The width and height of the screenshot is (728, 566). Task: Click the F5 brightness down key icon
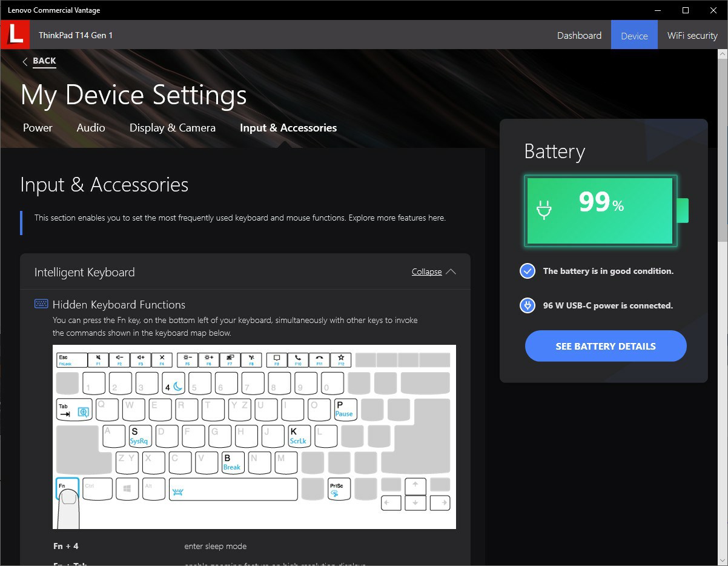pyautogui.click(x=187, y=360)
